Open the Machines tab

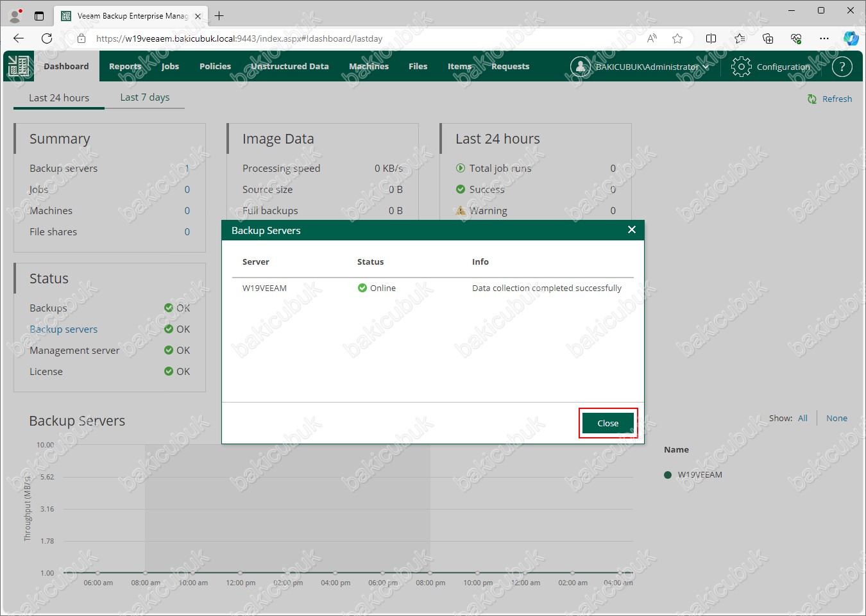[369, 66]
